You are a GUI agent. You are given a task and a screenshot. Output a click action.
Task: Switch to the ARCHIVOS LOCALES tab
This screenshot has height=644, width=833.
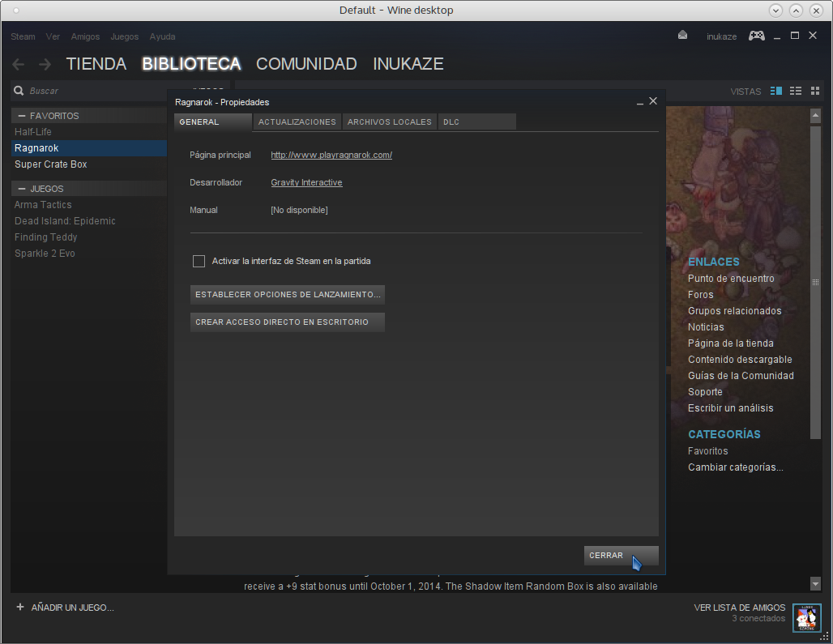[x=390, y=122]
